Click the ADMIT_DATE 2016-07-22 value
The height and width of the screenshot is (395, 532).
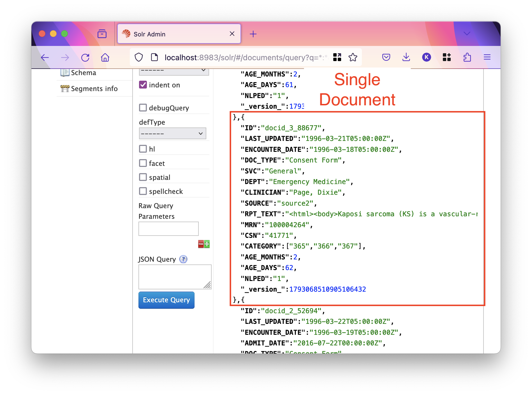[x=337, y=343]
